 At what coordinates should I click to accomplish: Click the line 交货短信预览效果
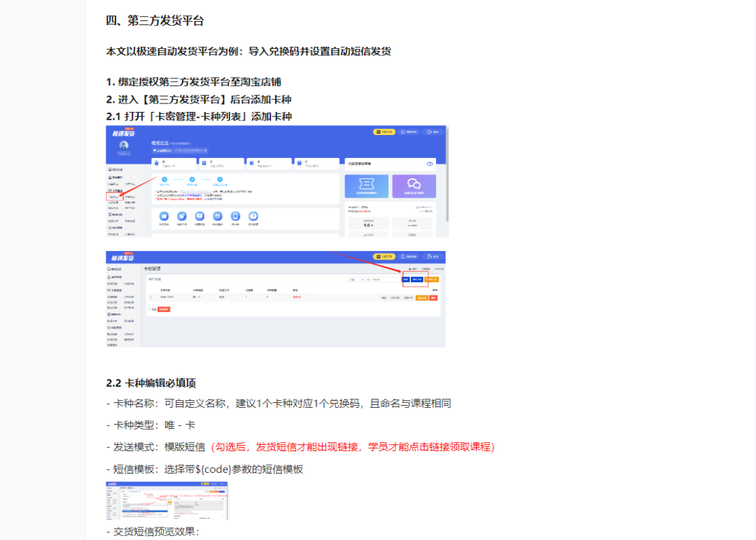tap(153, 532)
